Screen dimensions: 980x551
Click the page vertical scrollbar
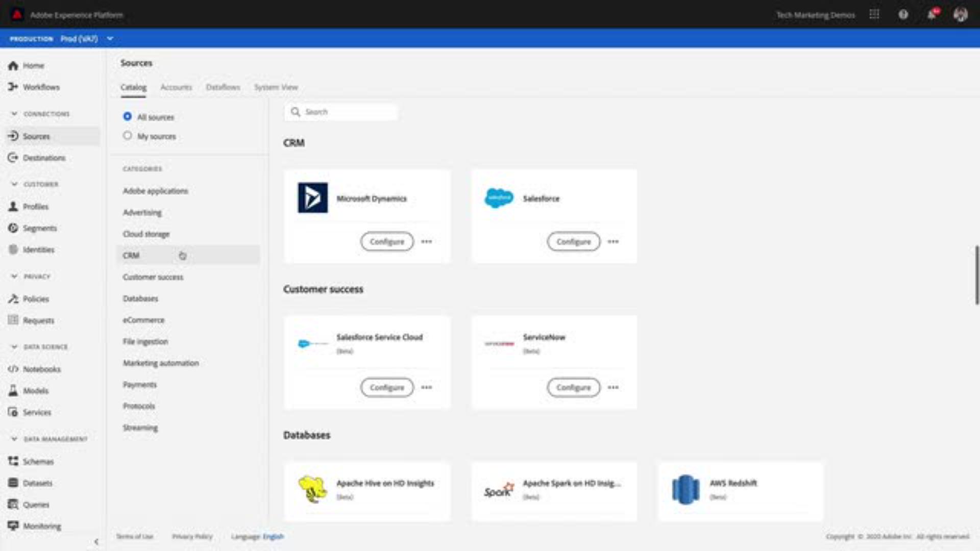pyautogui.click(x=976, y=275)
